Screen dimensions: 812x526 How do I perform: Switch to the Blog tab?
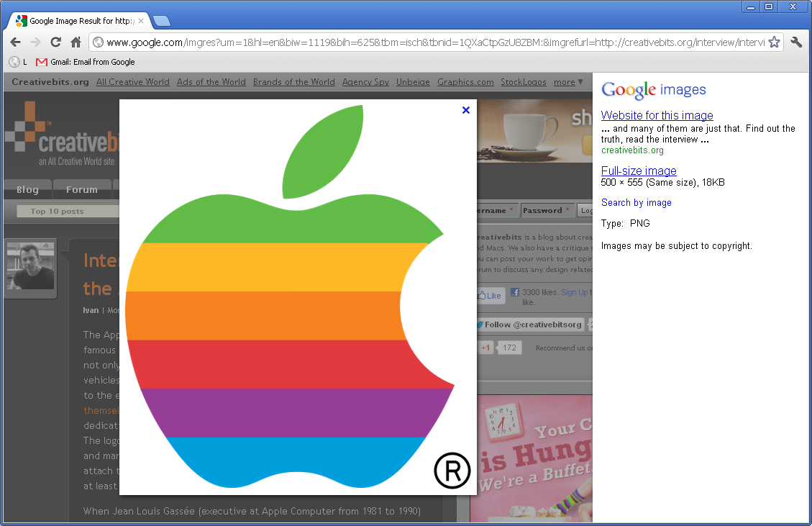click(x=27, y=189)
